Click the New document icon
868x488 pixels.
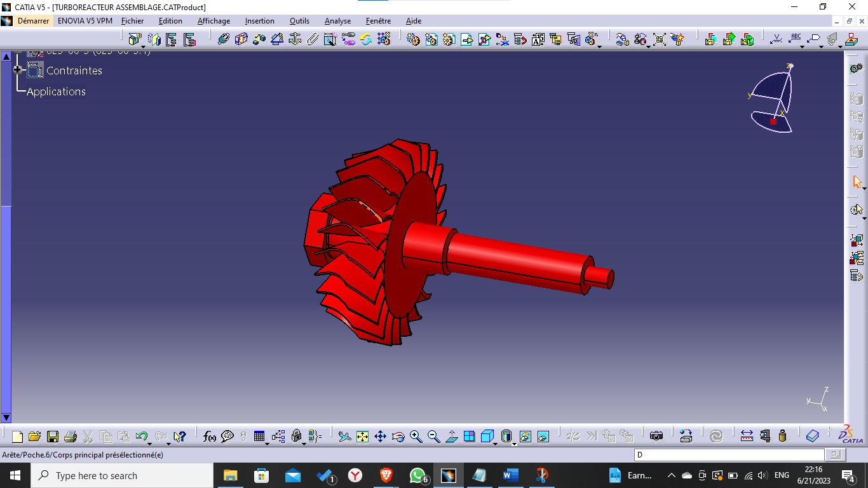[x=17, y=437]
